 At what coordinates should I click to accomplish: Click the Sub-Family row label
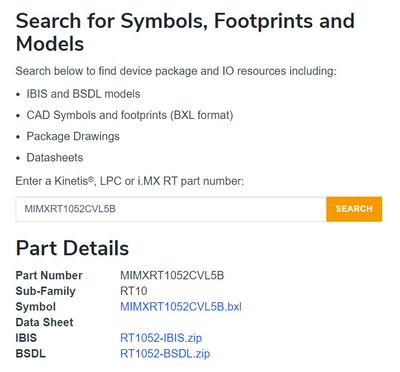click(x=46, y=291)
